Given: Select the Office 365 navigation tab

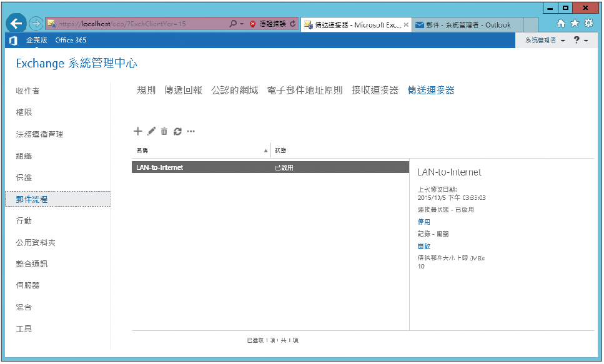Looking at the screenshot, I should [71, 40].
